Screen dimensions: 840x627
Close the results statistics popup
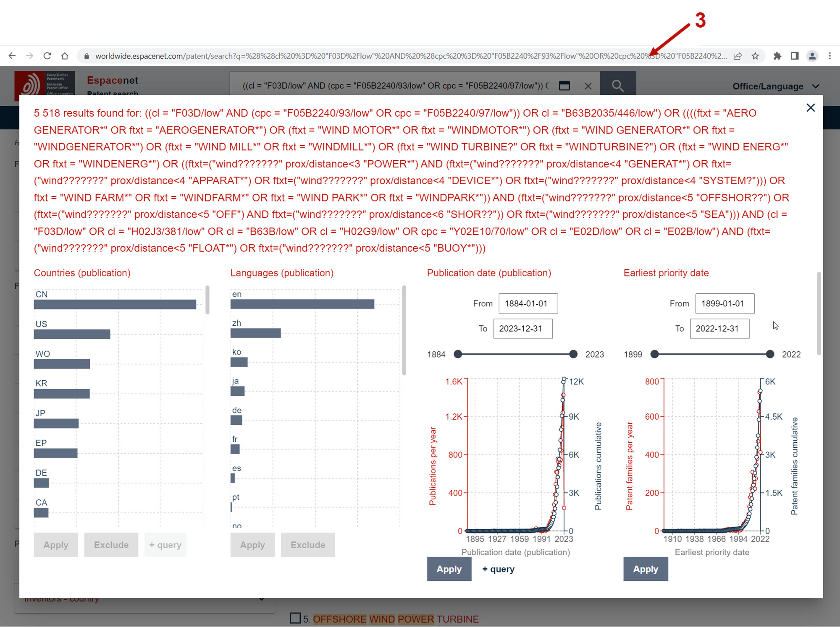coord(811,108)
